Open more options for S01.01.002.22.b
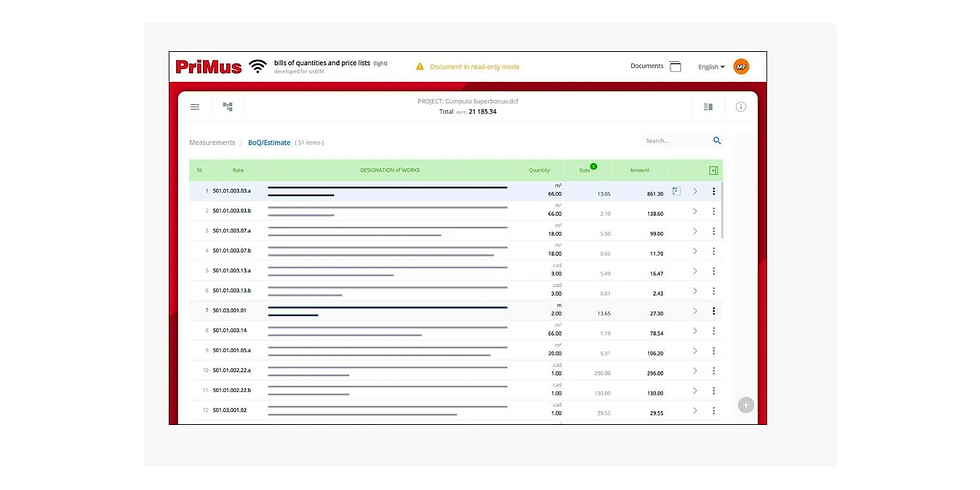 713,391
